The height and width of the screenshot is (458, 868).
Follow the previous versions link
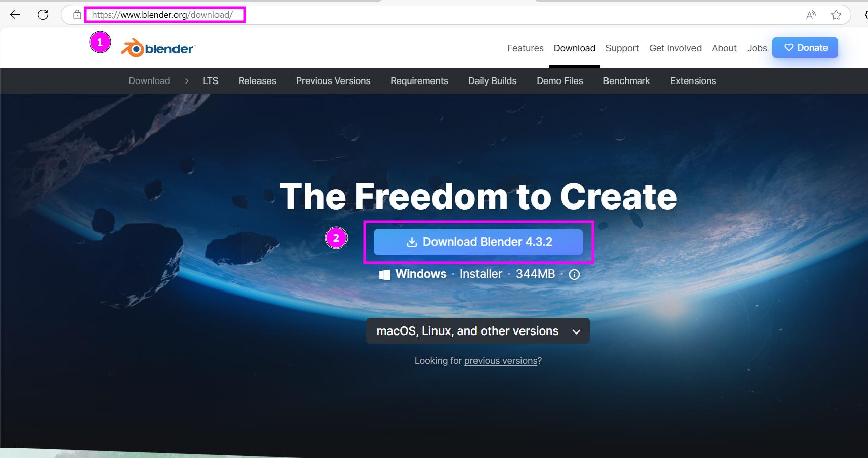[501, 361]
